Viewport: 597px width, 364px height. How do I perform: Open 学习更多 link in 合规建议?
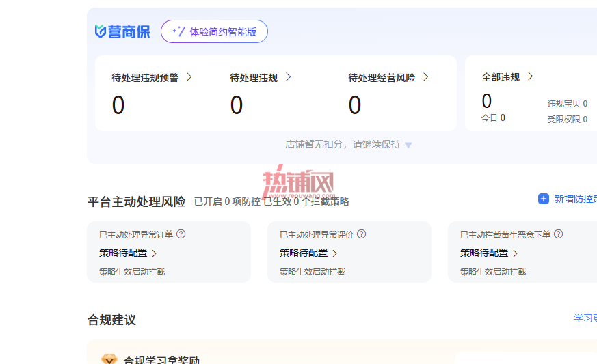(x=585, y=318)
